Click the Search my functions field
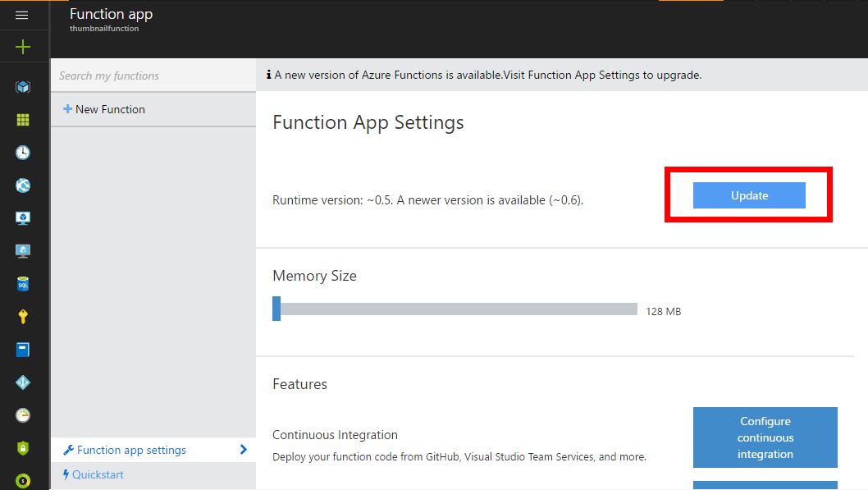868x490 pixels. point(153,76)
